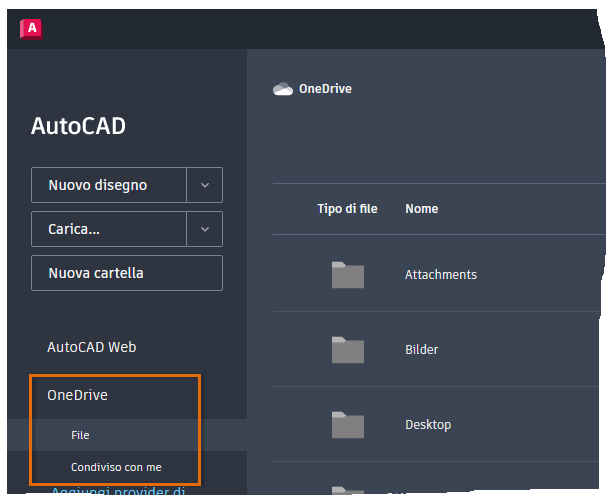Open the Desktop folder icon
Viewport: 614px width, 504px height.
[348, 425]
